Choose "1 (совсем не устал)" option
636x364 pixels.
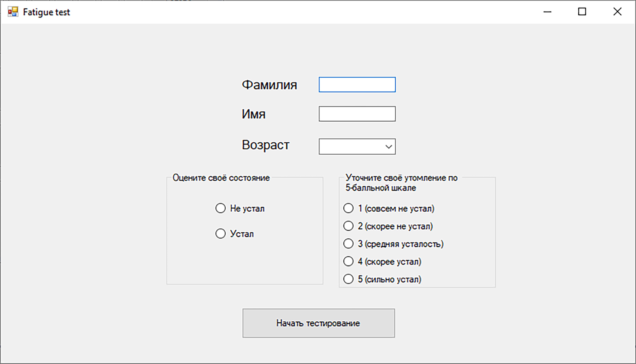tap(348, 208)
